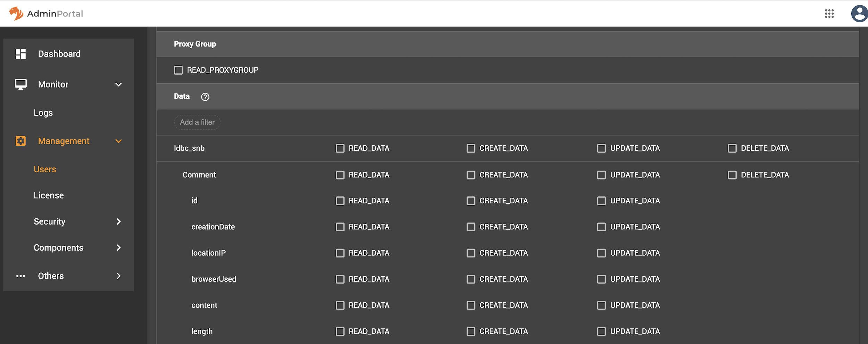Enable READ_PROXYGROUP permission
868x344 pixels.
178,70
